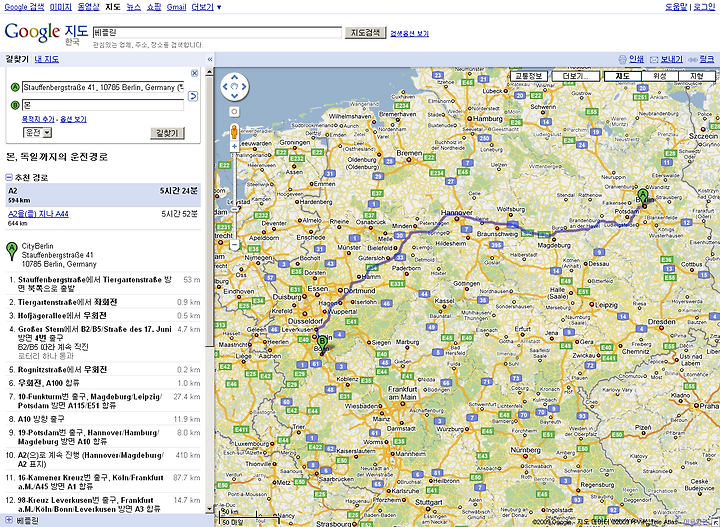
Task: Swap start and destination with the arrow icon
Action: [193, 96]
